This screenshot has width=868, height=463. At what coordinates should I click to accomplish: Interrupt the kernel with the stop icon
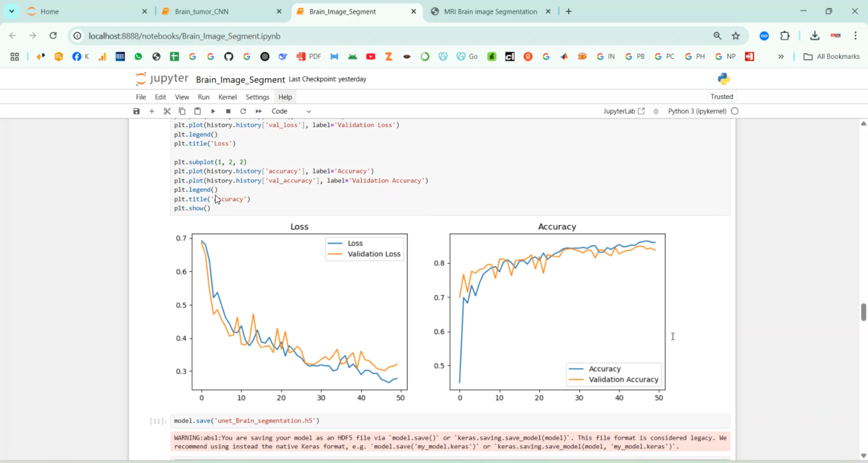pos(228,111)
